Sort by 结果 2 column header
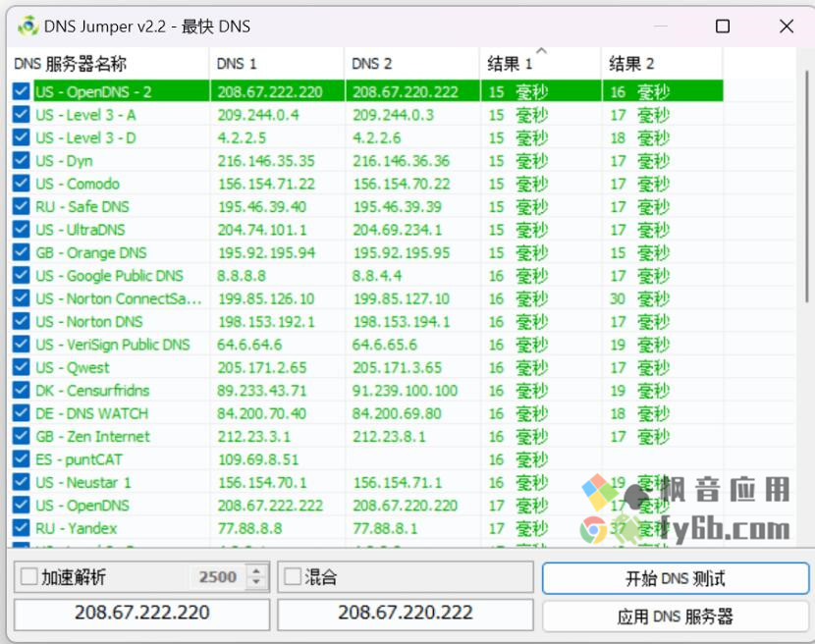Image resolution: width=815 pixels, height=644 pixels. 662,64
